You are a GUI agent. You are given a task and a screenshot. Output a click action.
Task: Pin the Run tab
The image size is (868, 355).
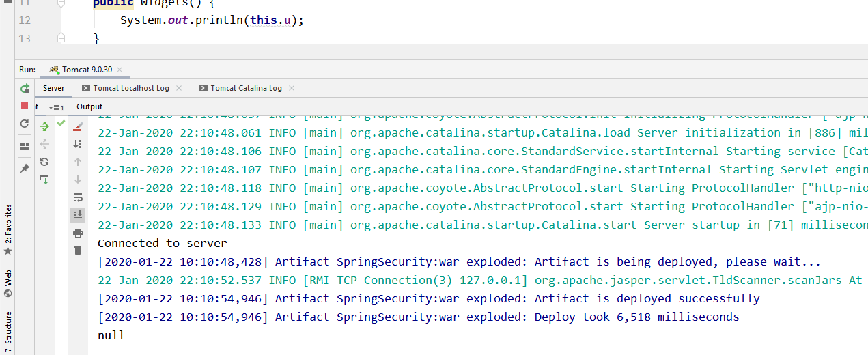tap(25, 168)
